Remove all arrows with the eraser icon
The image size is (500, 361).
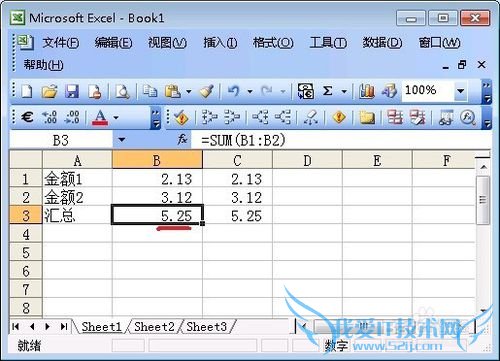[311, 117]
